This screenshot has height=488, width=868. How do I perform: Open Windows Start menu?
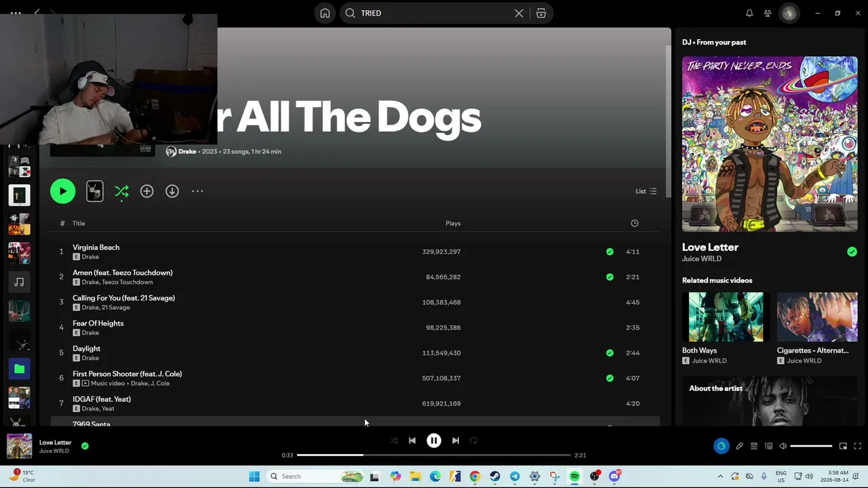click(x=254, y=476)
